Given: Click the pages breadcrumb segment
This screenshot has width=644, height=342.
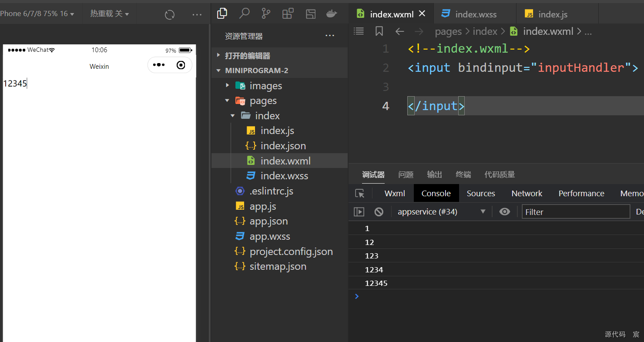Looking at the screenshot, I should click(x=448, y=31).
